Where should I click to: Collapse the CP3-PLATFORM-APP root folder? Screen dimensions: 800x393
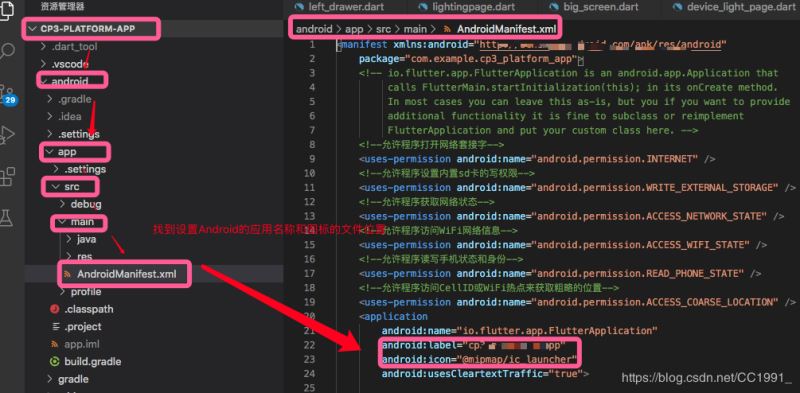33,29
